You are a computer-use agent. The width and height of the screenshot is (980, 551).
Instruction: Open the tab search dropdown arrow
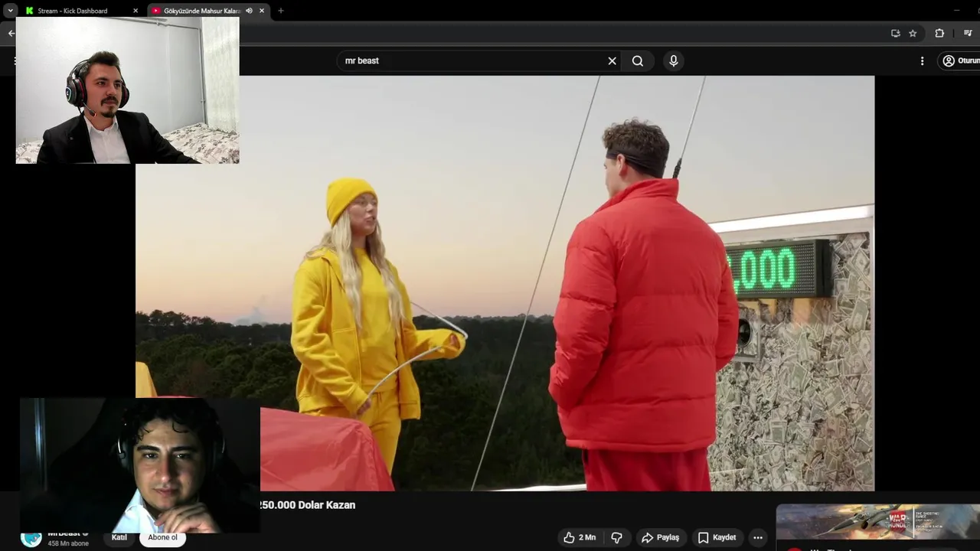tap(10, 11)
